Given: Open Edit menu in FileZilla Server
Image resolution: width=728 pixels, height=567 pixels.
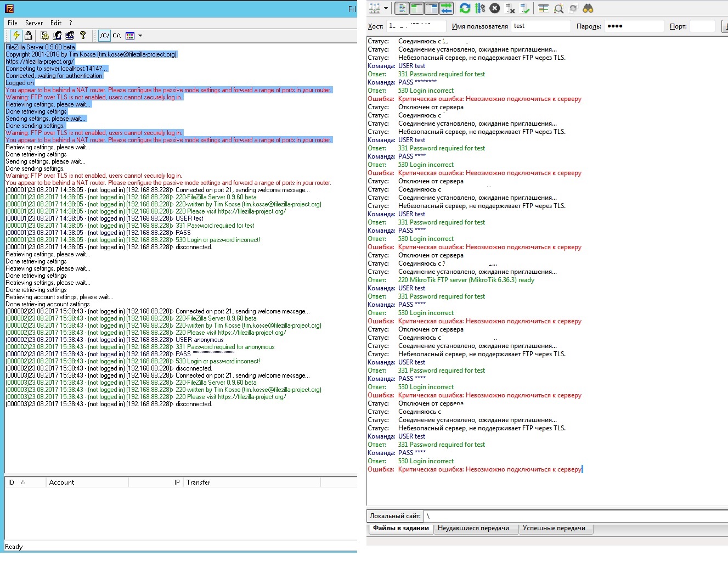Looking at the screenshot, I should [56, 23].
